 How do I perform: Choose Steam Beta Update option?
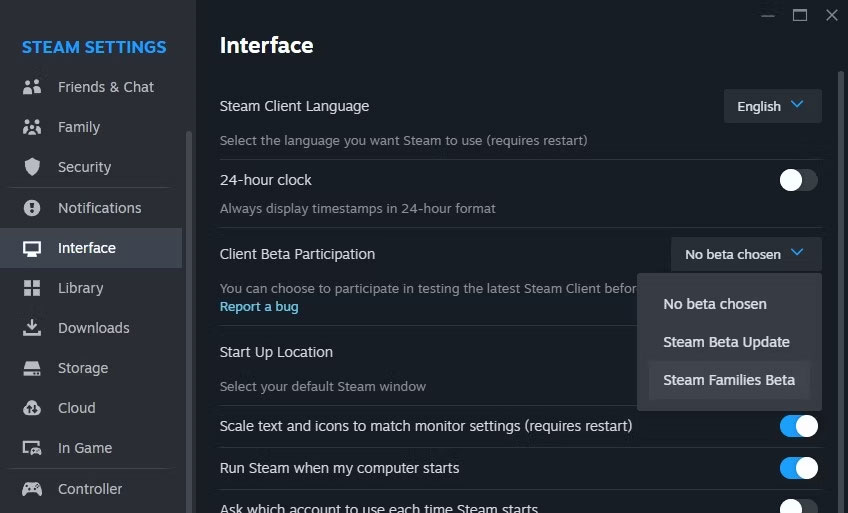click(726, 342)
